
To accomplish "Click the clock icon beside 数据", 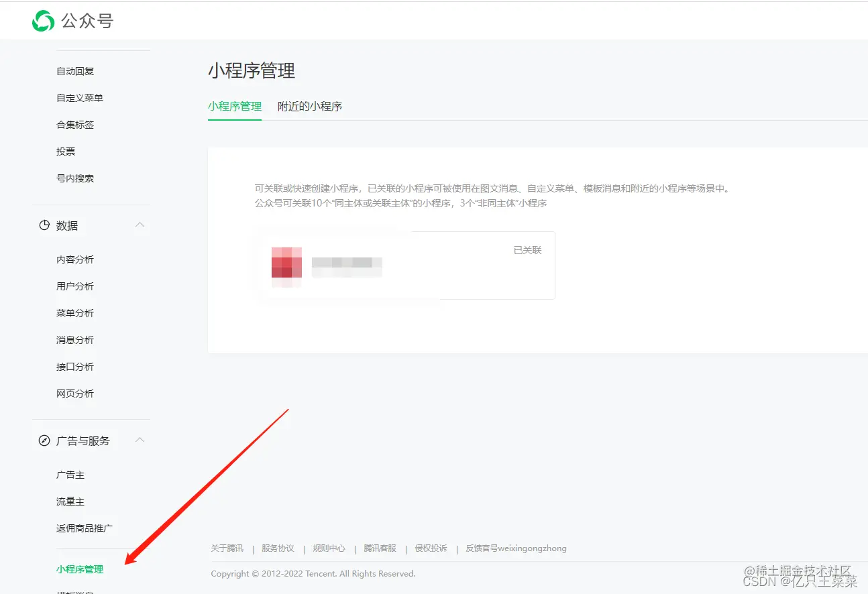I will tap(43, 225).
